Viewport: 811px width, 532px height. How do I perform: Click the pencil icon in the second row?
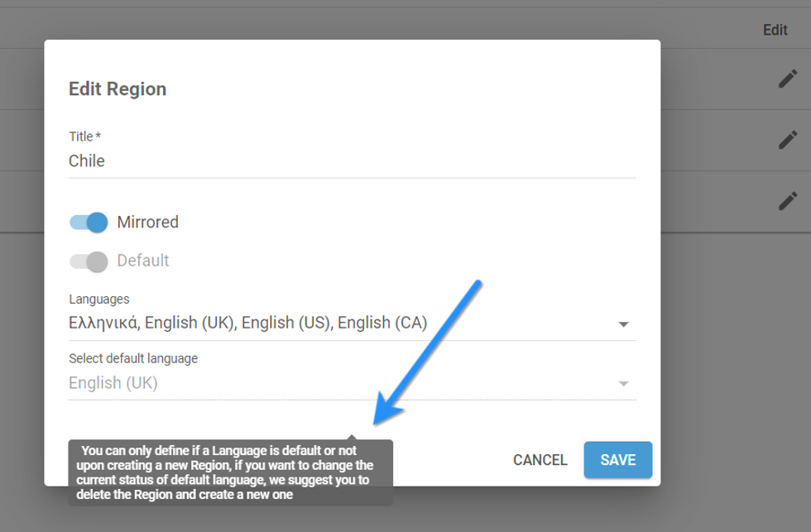[788, 140]
